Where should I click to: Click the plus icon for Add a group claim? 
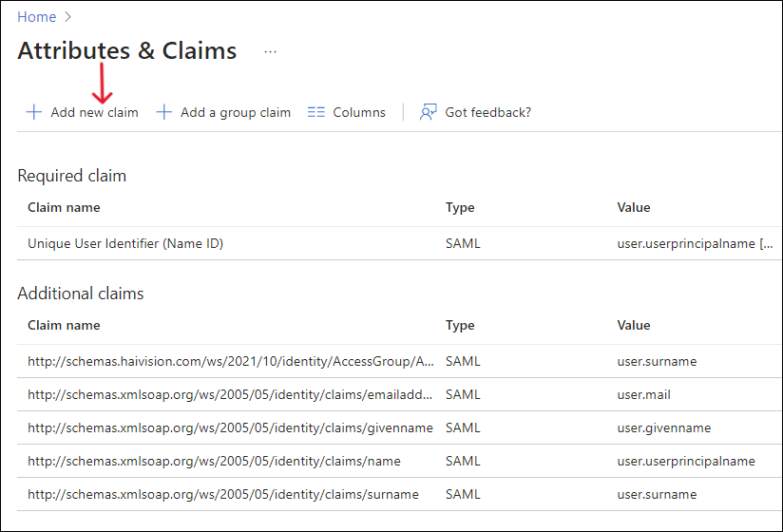[164, 112]
